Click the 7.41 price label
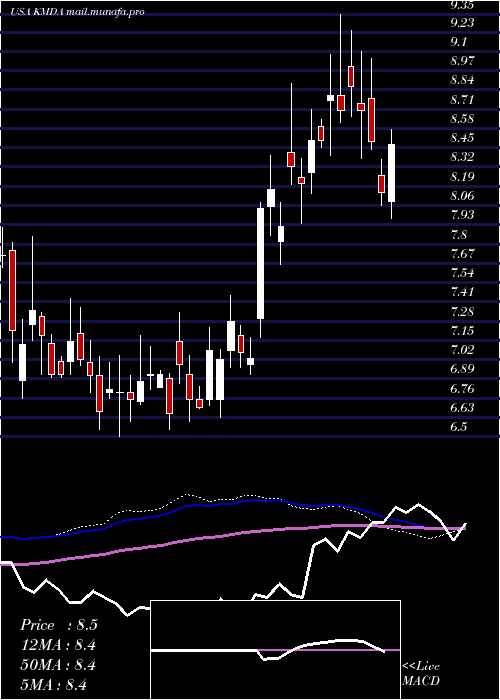Screen dimensions: 500x700 (462, 292)
